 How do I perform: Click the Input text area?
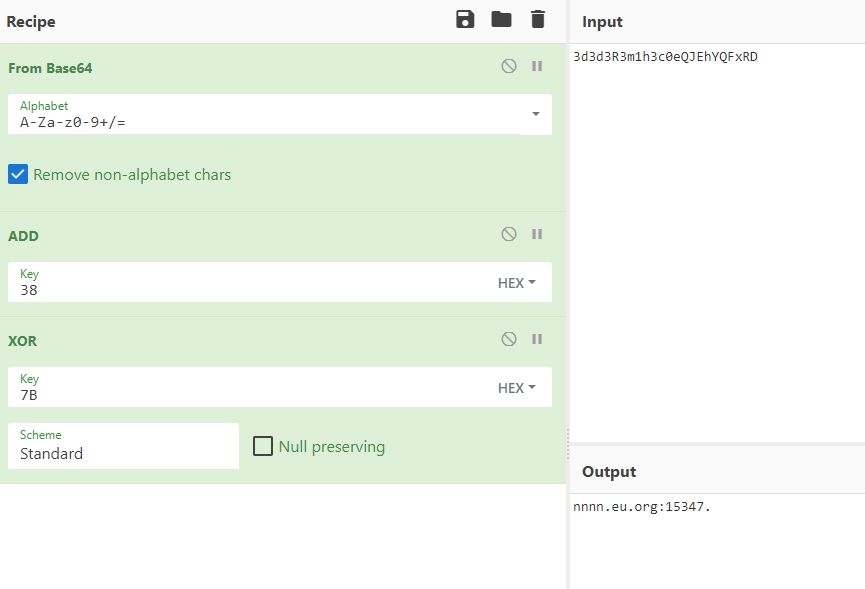click(x=716, y=240)
